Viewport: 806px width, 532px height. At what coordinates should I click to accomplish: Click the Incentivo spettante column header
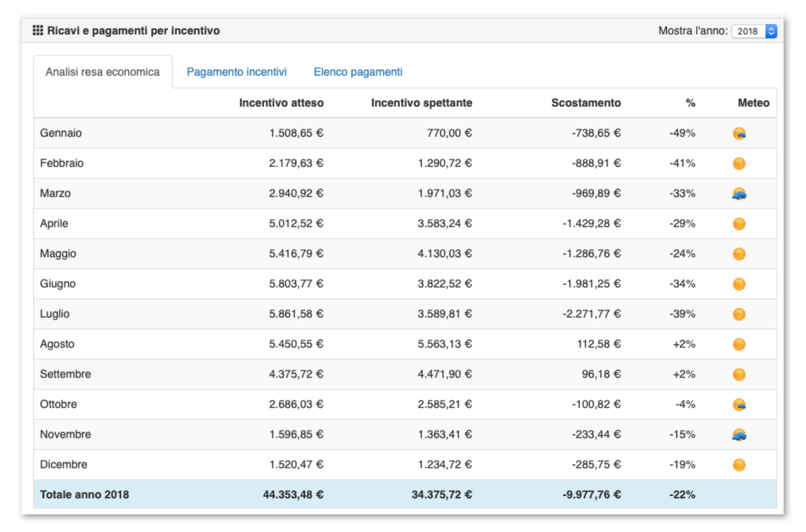pos(422,103)
